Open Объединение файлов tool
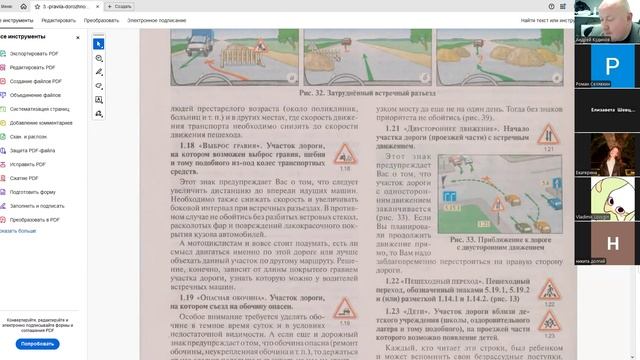The width and height of the screenshot is (640, 360). (35, 95)
